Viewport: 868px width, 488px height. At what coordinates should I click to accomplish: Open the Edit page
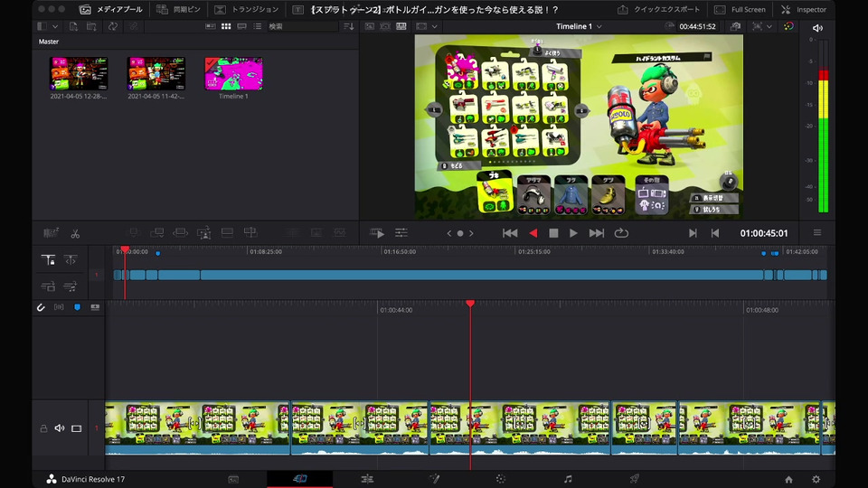pyautogui.click(x=367, y=479)
